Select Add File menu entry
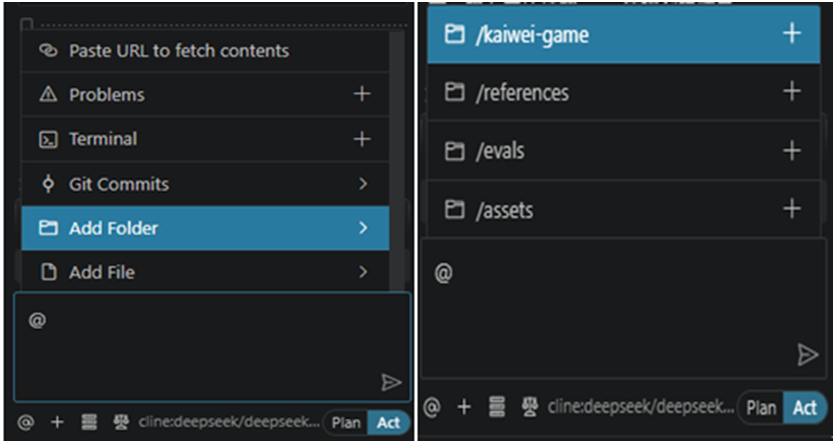This screenshot has width=835, height=443. coord(205,272)
